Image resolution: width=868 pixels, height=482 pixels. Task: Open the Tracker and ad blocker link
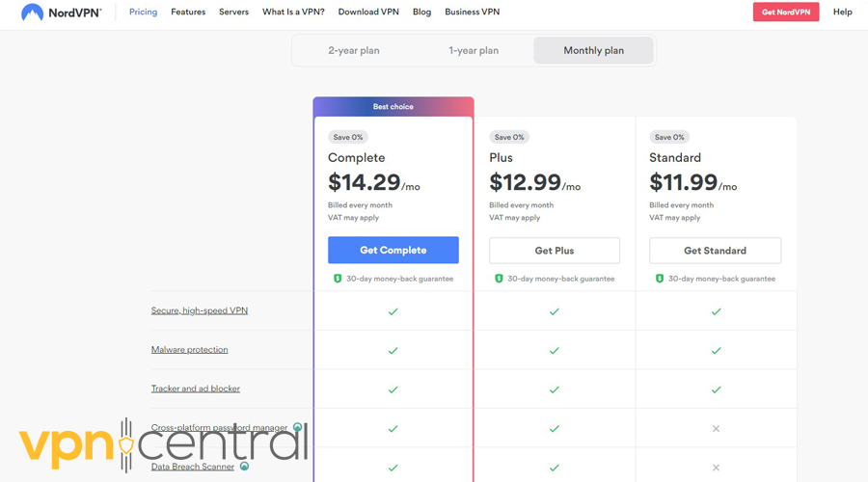(196, 388)
